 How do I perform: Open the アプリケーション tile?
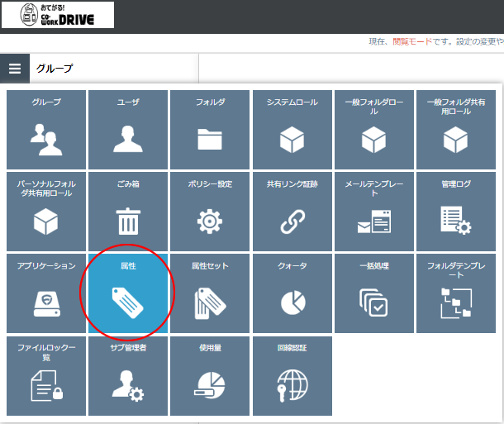[46, 293]
